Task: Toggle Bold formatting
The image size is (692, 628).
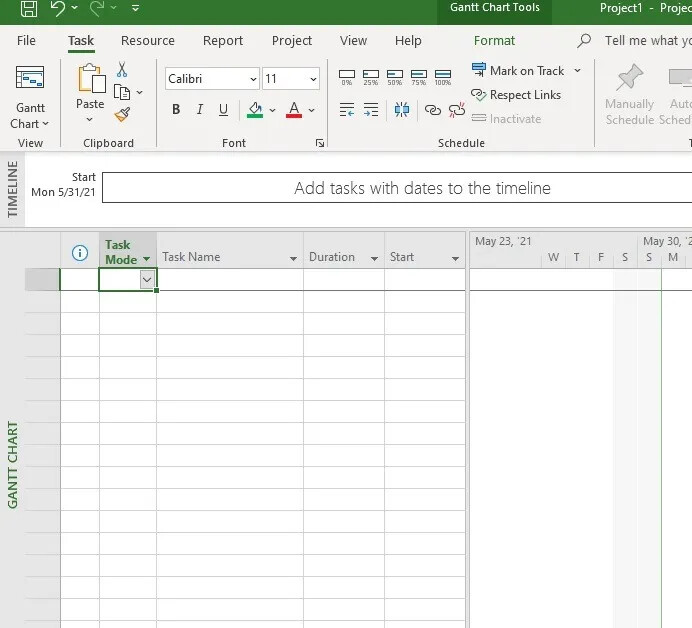Action: click(176, 109)
